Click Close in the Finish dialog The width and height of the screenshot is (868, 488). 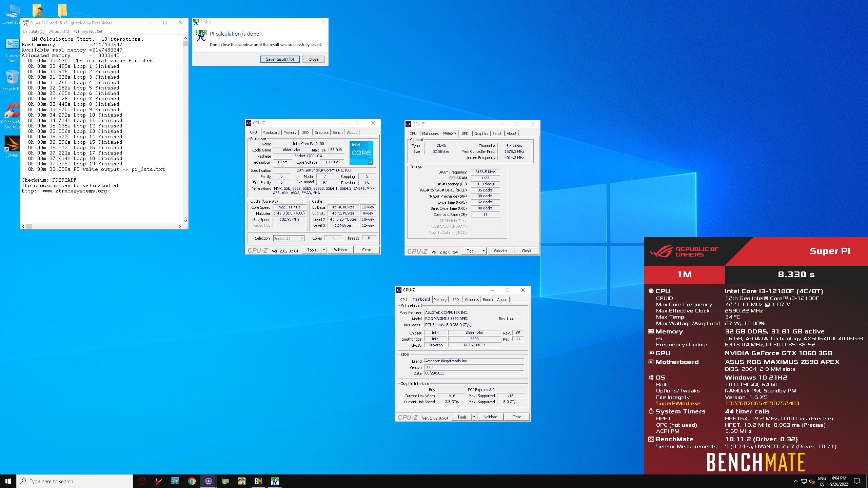point(313,59)
